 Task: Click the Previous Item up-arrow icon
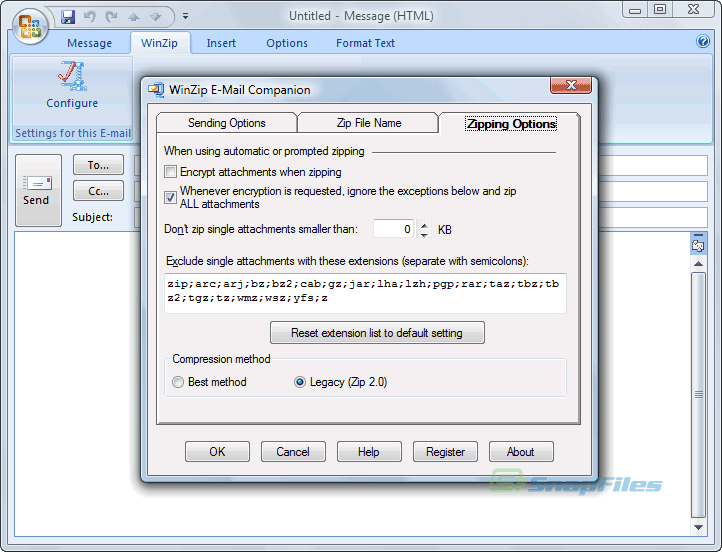(134, 17)
